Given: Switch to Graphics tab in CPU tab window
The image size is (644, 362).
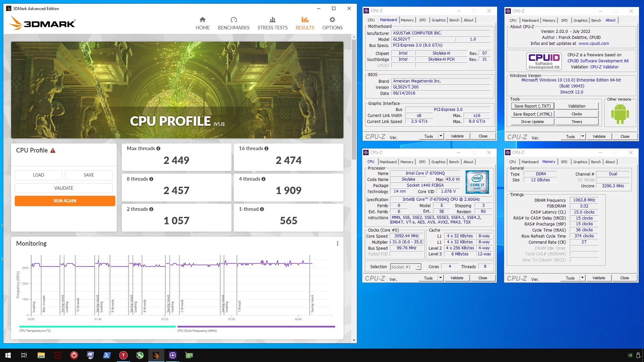Looking at the screenshot, I should tap(438, 162).
